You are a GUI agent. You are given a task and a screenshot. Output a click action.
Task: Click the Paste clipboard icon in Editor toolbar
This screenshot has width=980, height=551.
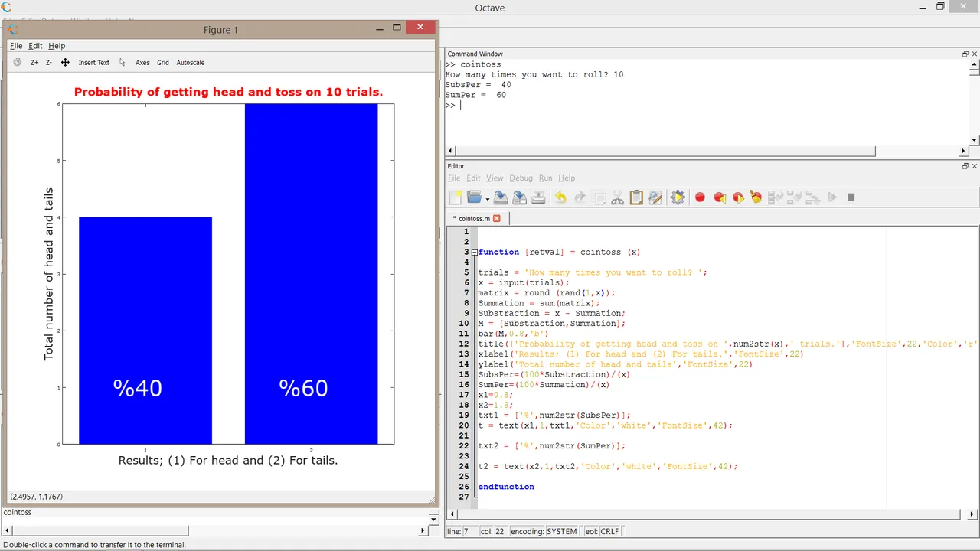point(636,197)
